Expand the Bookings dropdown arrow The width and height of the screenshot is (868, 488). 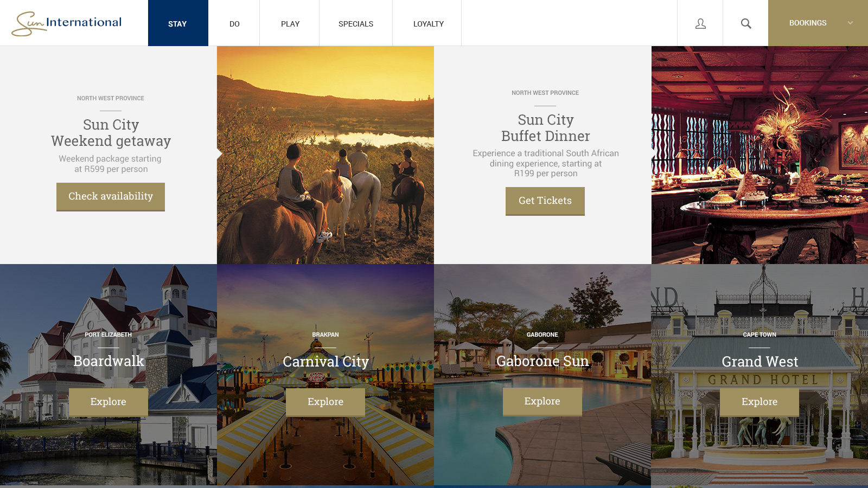pyautogui.click(x=850, y=23)
